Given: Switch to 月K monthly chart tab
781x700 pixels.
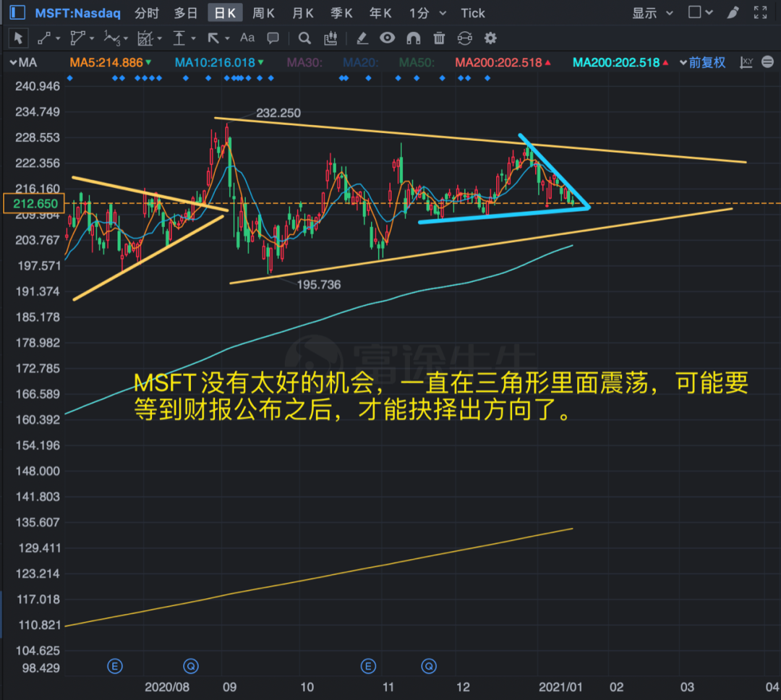Looking at the screenshot, I should pos(303,13).
